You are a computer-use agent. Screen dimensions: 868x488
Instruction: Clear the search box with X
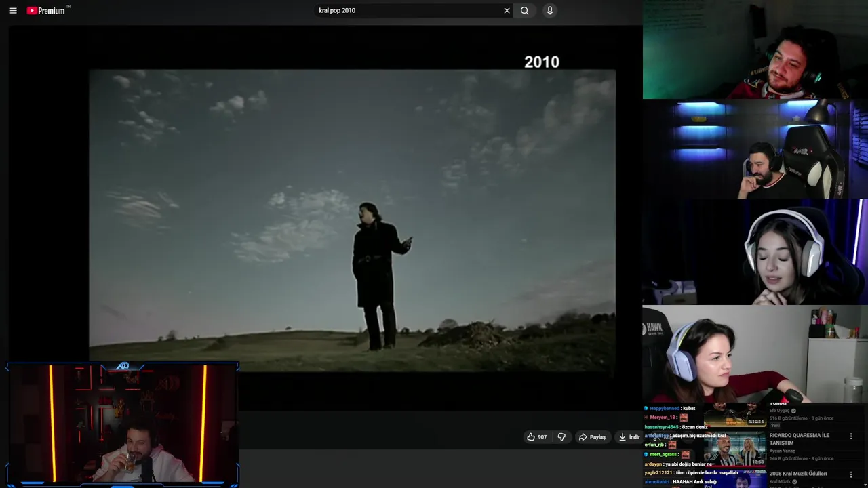tap(507, 10)
